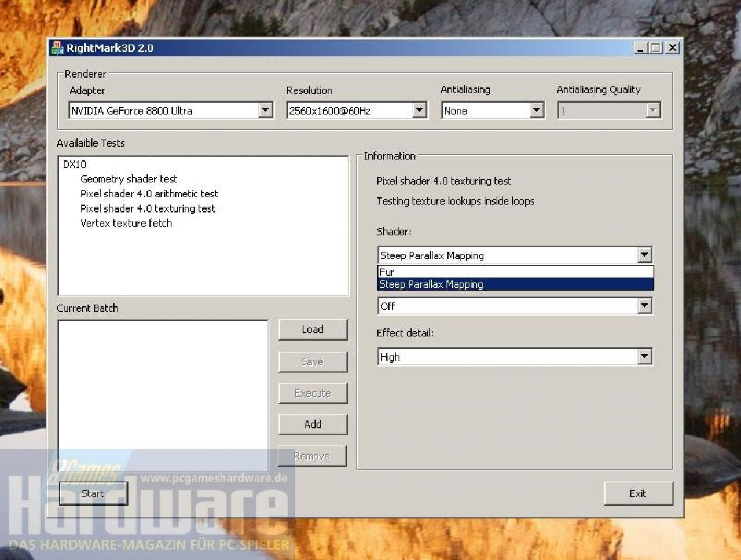Click the Start button

[x=93, y=493]
